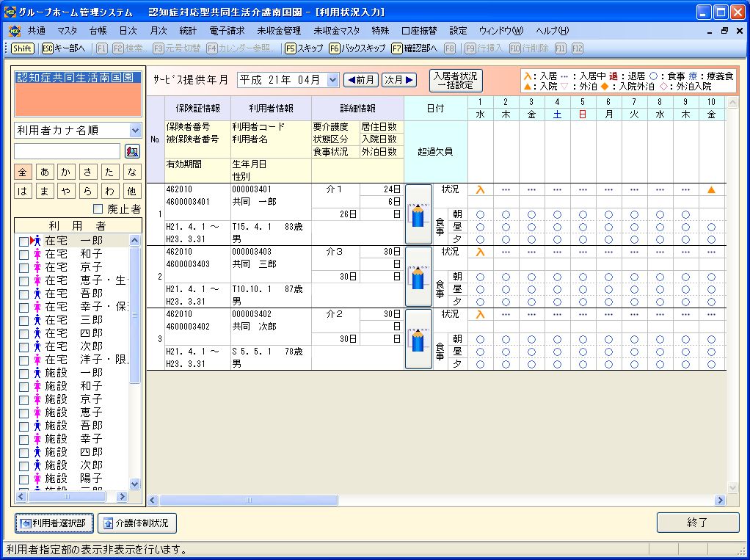Click the ESC キー部へ toolbar button
The height and width of the screenshot is (560, 750).
[x=64, y=48]
